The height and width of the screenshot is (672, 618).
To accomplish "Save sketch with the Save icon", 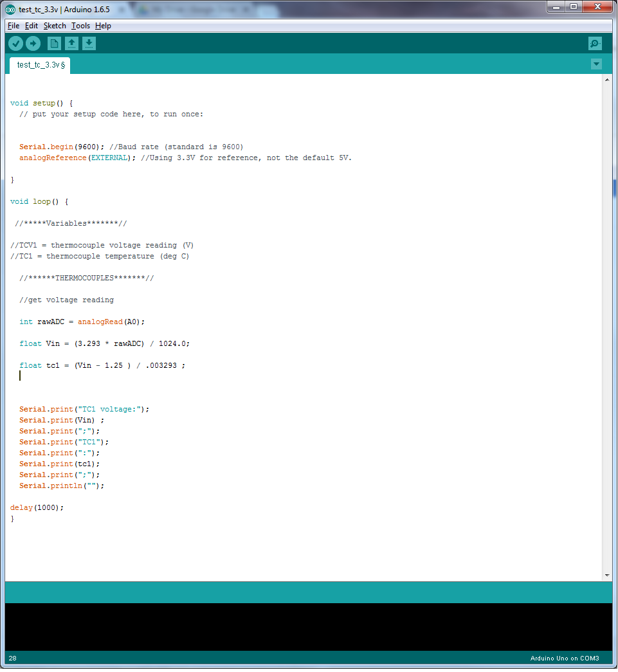I will 89,43.
